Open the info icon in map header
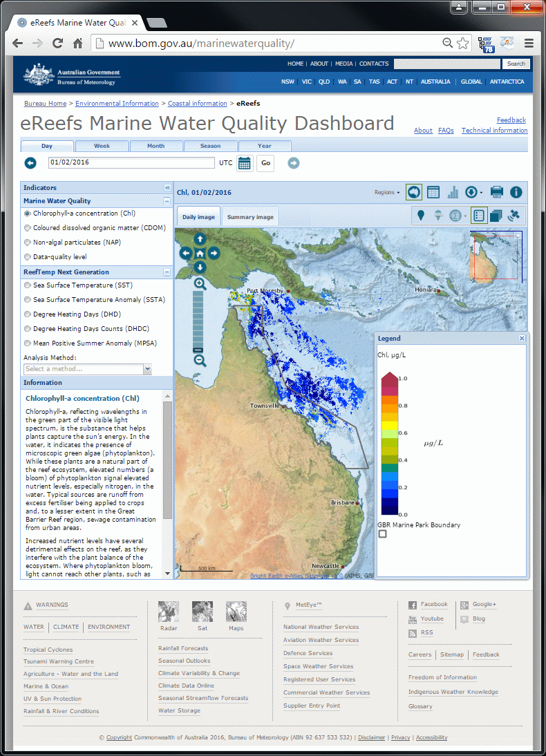 (x=516, y=192)
